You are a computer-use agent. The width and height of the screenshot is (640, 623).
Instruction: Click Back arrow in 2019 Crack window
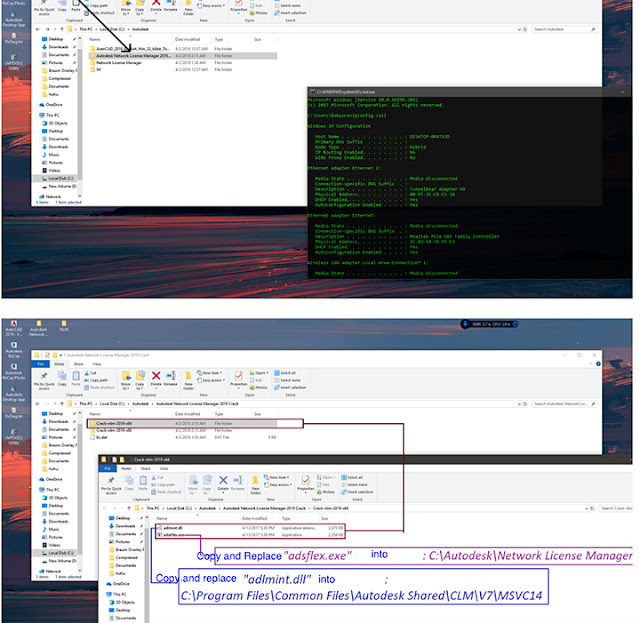(38, 404)
